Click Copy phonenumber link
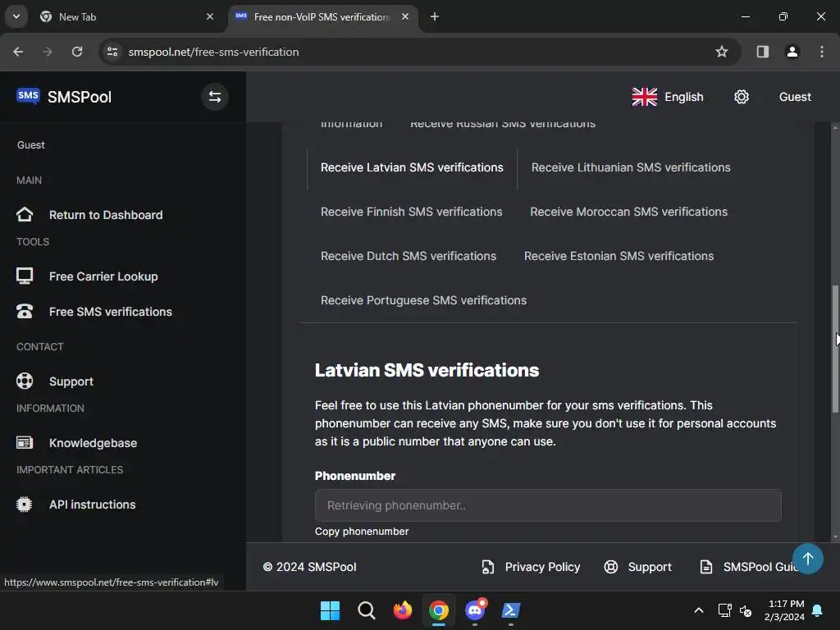 click(x=362, y=532)
